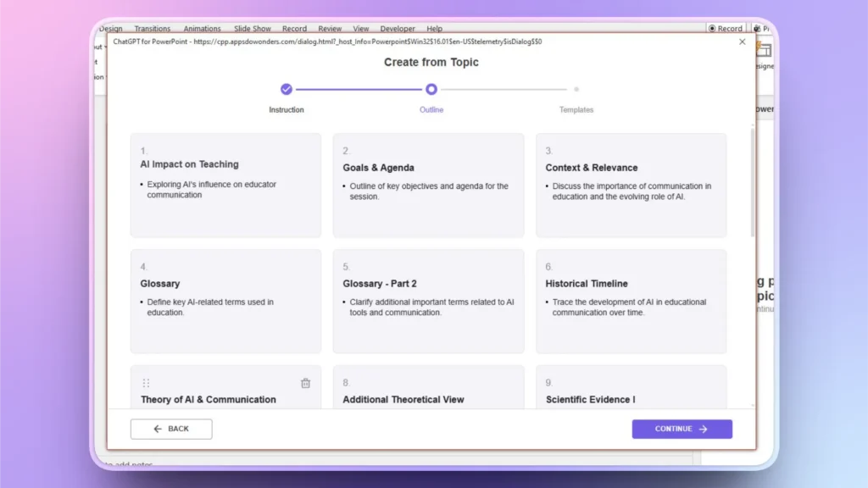Open the Slide Show menu
The width and height of the screenshot is (868, 488).
[x=253, y=28]
